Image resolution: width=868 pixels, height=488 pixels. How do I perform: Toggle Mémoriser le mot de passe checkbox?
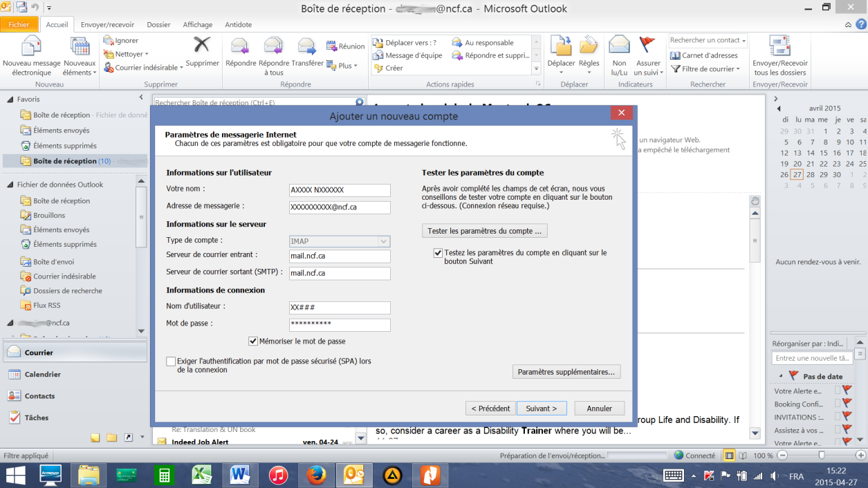[253, 341]
